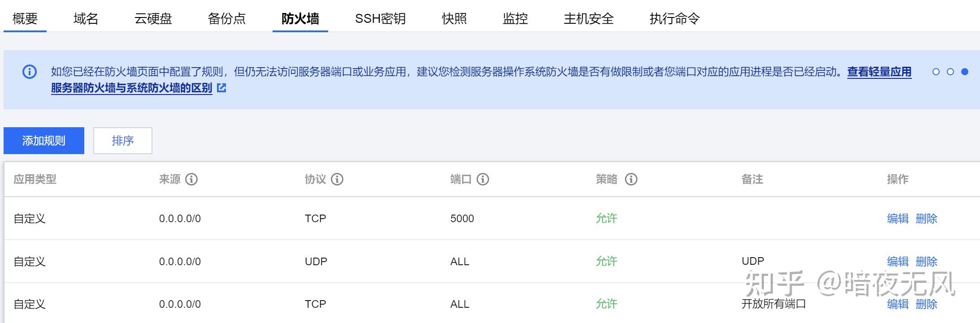Click the info icon beside 策略 header

(x=631, y=179)
